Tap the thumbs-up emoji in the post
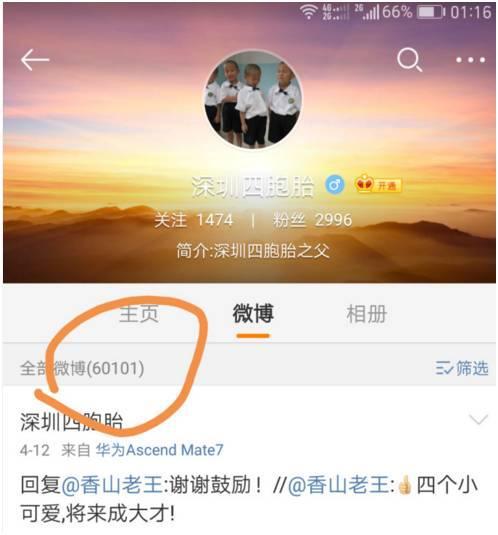 pyautogui.click(x=405, y=485)
